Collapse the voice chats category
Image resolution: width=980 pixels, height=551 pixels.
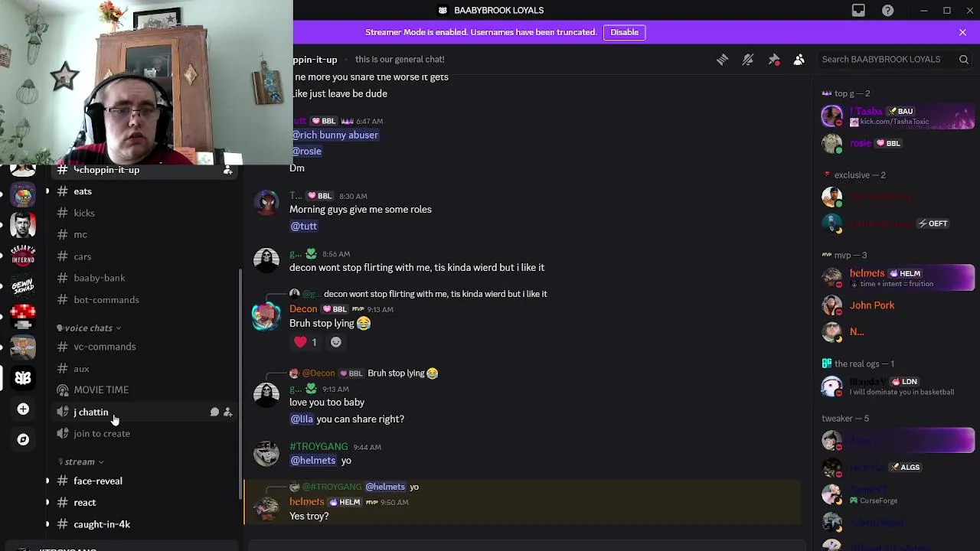pos(89,328)
